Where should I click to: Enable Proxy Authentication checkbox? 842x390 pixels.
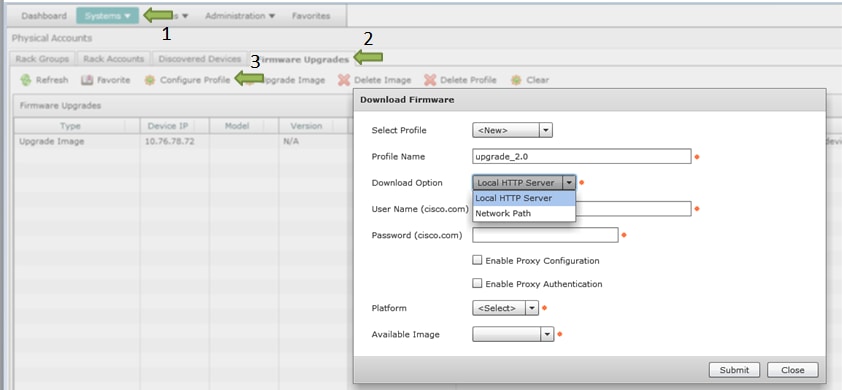click(477, 283)
